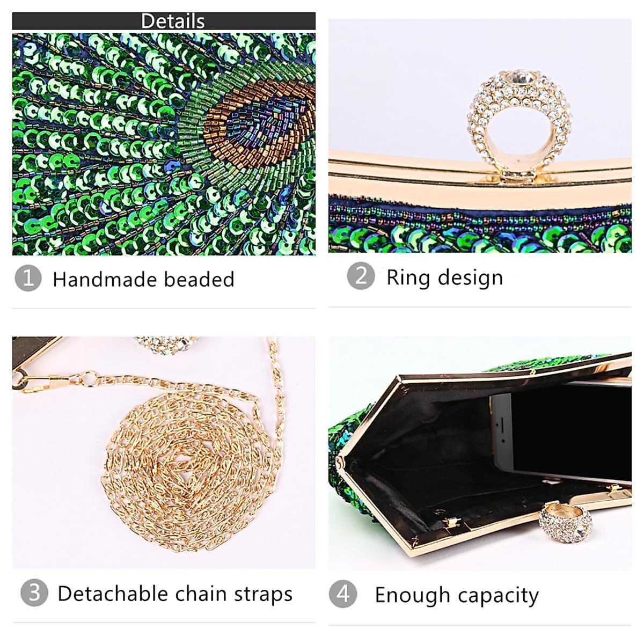Click the Ring design caption

click(445, 277)
